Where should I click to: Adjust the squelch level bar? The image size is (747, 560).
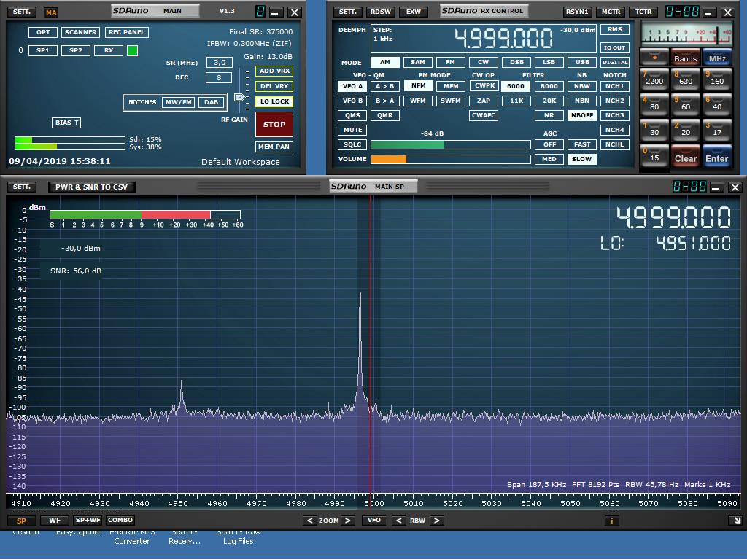451,144
